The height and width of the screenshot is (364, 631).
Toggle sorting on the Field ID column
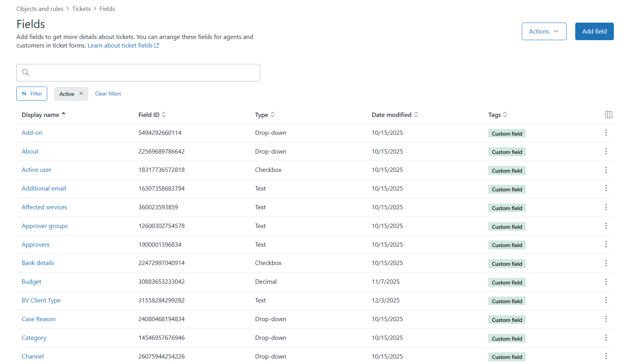164,114
